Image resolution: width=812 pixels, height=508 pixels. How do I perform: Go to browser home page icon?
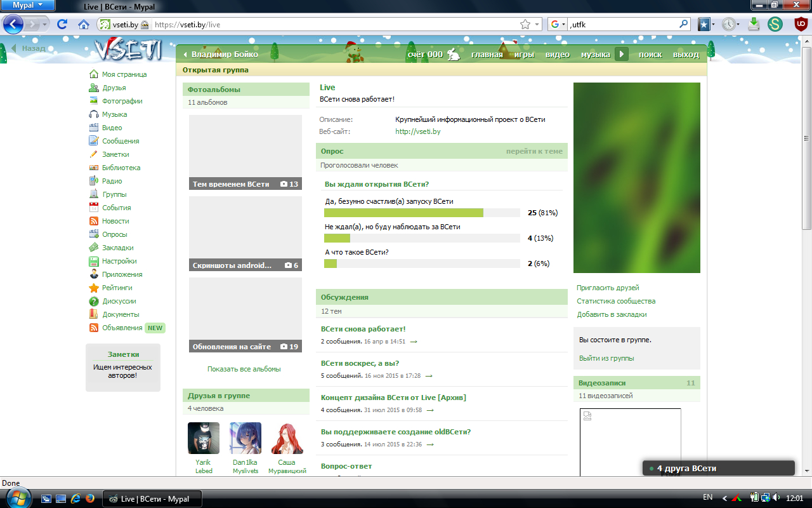(83, 24)
